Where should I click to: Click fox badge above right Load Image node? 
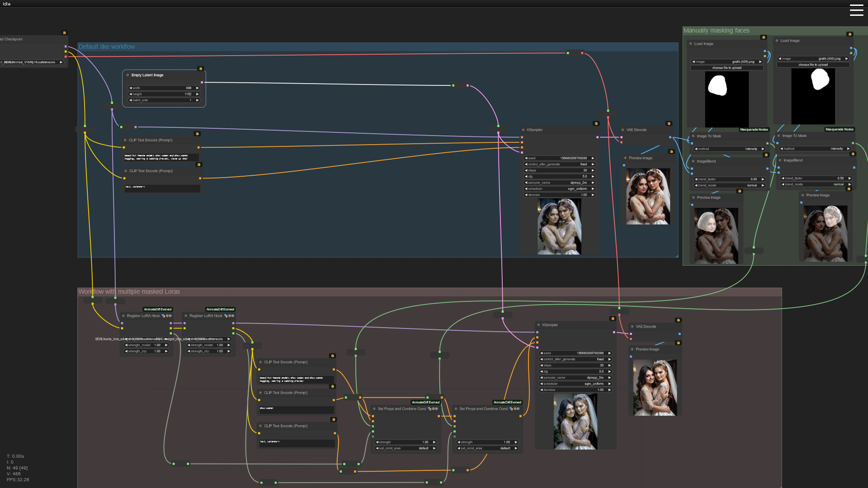[849, 34]
